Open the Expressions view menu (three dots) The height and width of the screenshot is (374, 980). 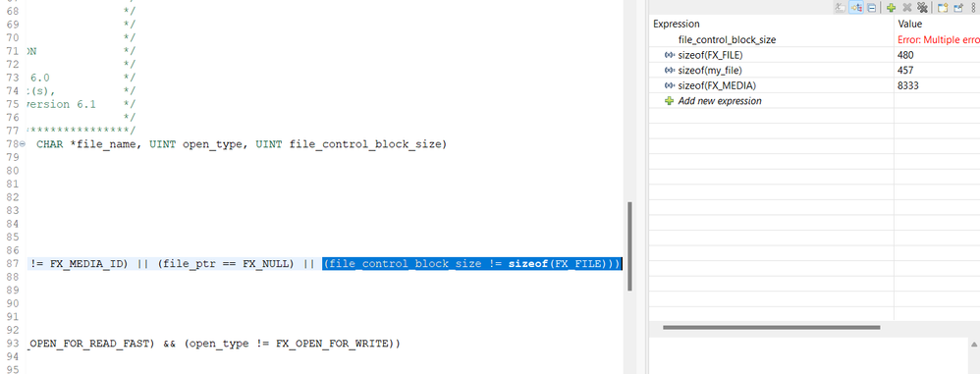(x=973, y=8)
